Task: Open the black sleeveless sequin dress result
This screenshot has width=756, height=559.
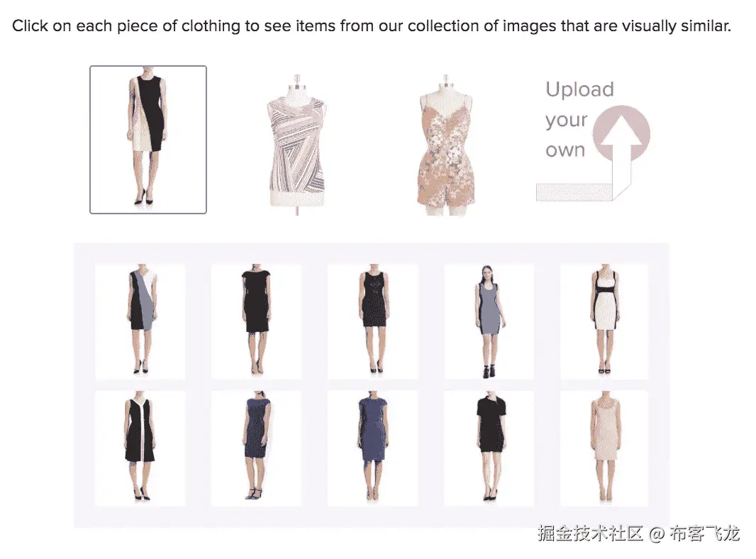Action: click(x=373, y=321)
